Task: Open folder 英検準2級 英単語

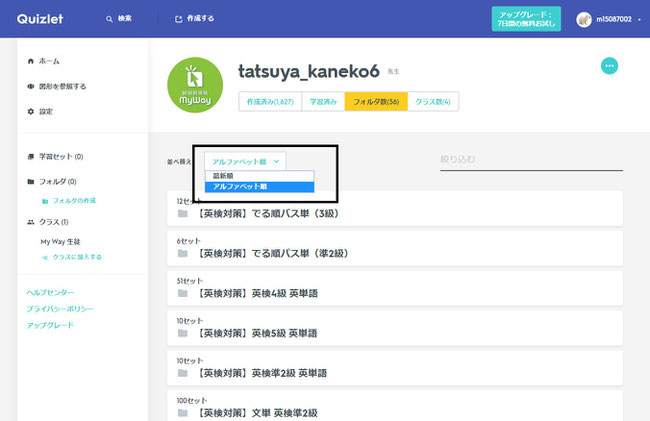Action: (395, 368)
